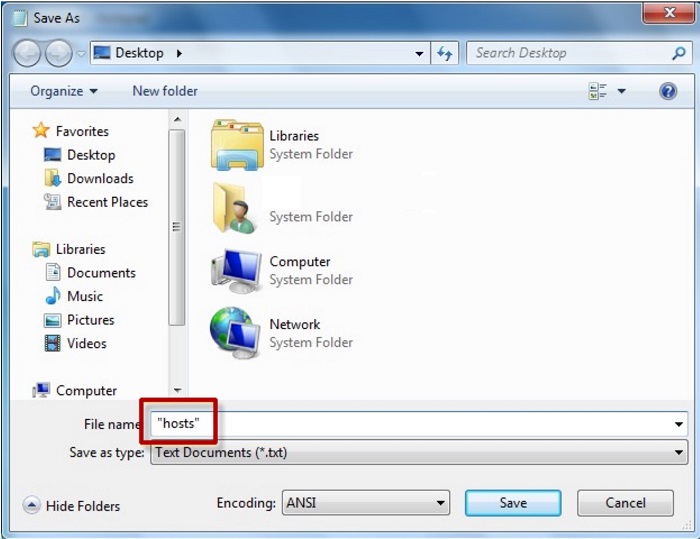700x539 pixels.
Task: Click the Back navigation arrow button
Action: tap(27, 53)
